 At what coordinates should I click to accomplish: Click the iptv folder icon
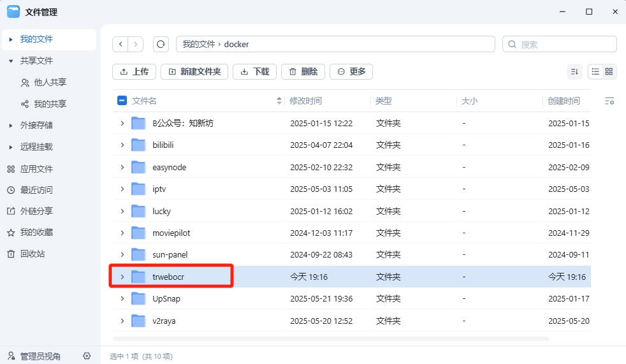tap(138, 189)
